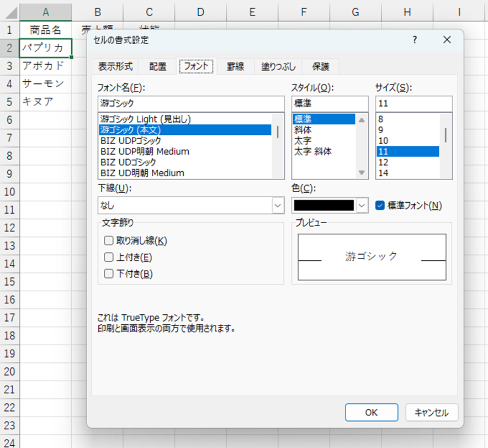Select BIZ UDPゴシック in the font list
The width and height of the screenshot is (488, 448).
point(131,141)
